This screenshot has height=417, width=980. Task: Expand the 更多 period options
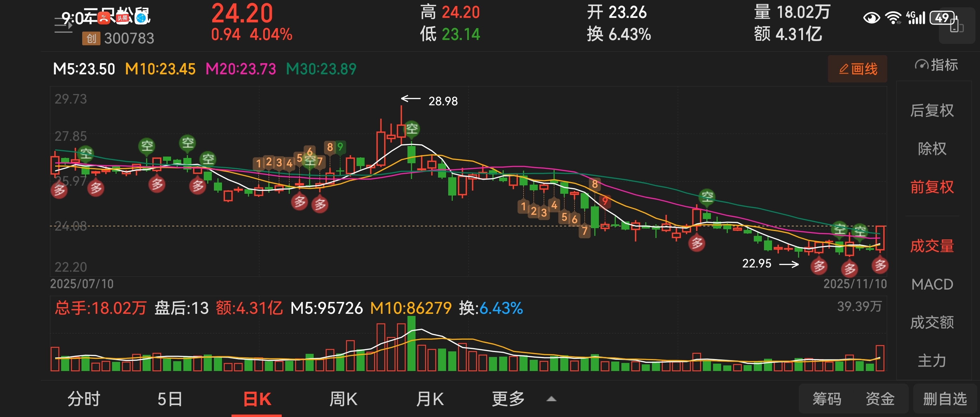[x=508, y=399]
